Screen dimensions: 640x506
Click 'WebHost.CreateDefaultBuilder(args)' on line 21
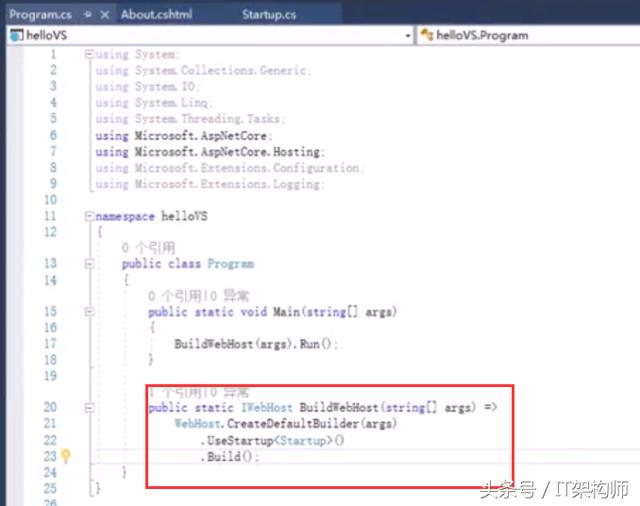285,424
